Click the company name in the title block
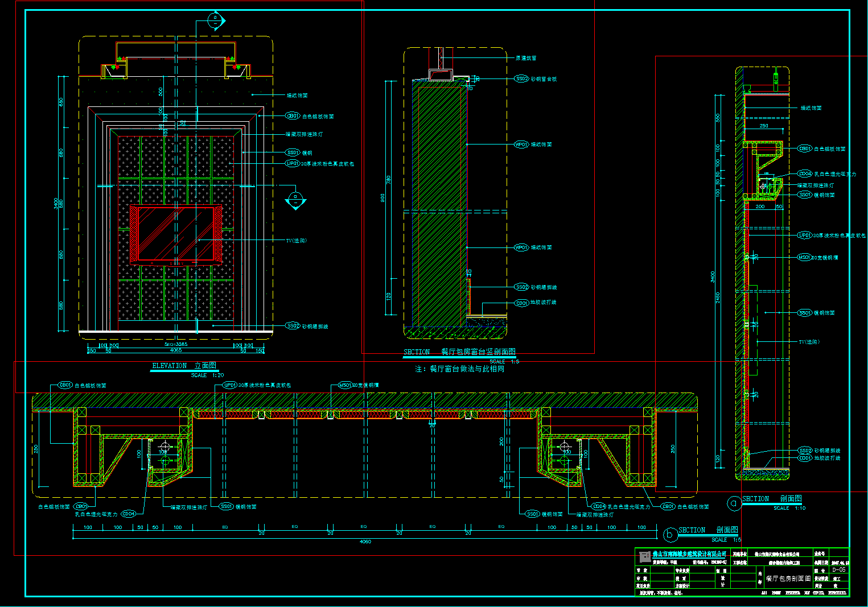 coord(689,554)
